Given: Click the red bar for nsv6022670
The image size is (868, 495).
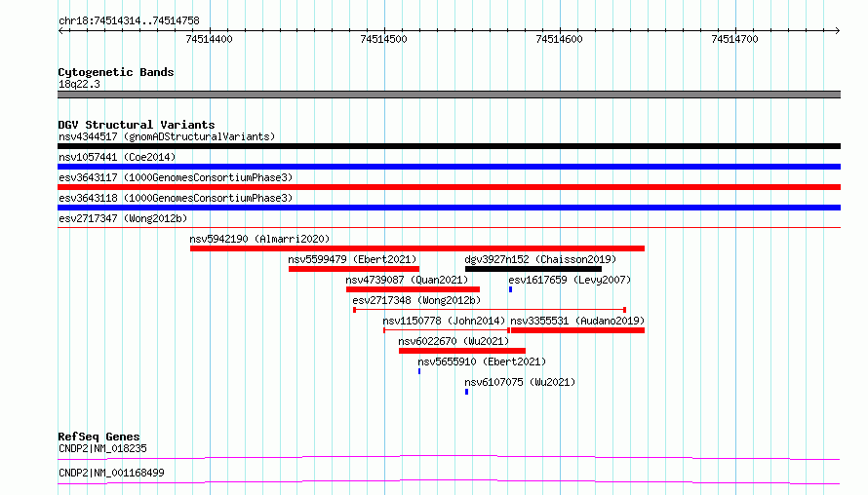Looking at the screenshot, I should pos(461,351).
